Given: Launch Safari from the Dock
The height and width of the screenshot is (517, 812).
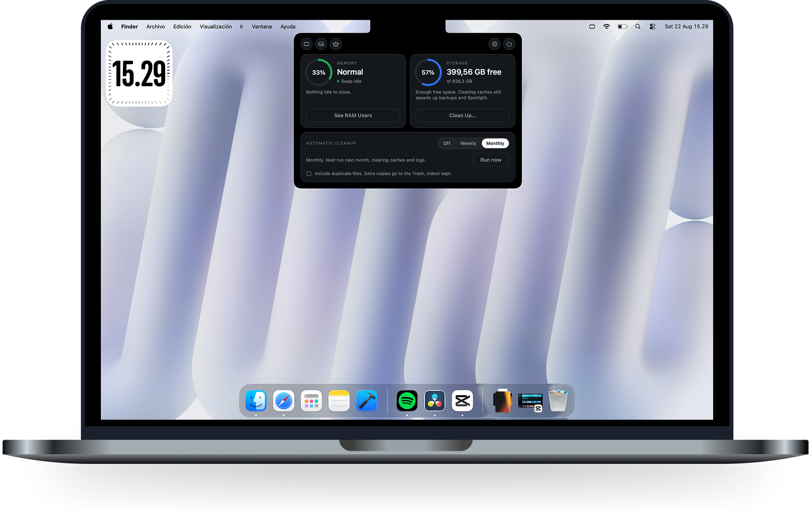Looking at the screenshot, I should coord(284,401).
